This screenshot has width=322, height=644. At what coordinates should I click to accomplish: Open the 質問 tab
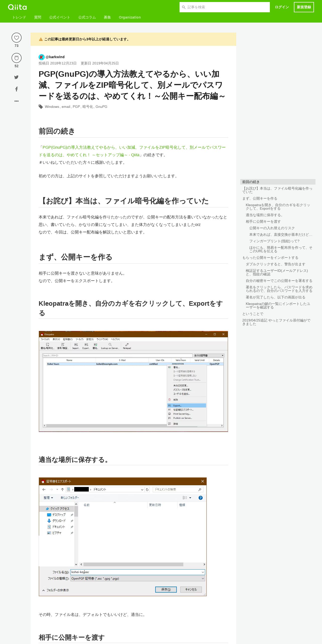point(38,17)
